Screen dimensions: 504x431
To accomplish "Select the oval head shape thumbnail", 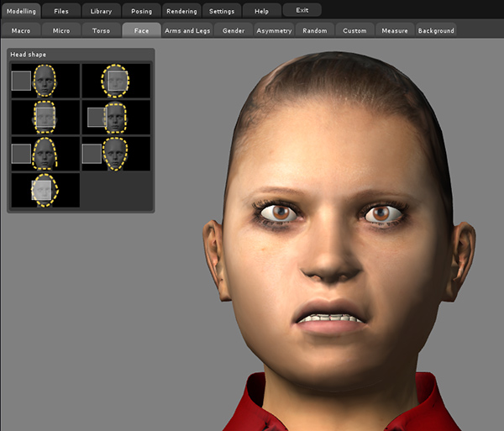I will (x=45, y=81).
